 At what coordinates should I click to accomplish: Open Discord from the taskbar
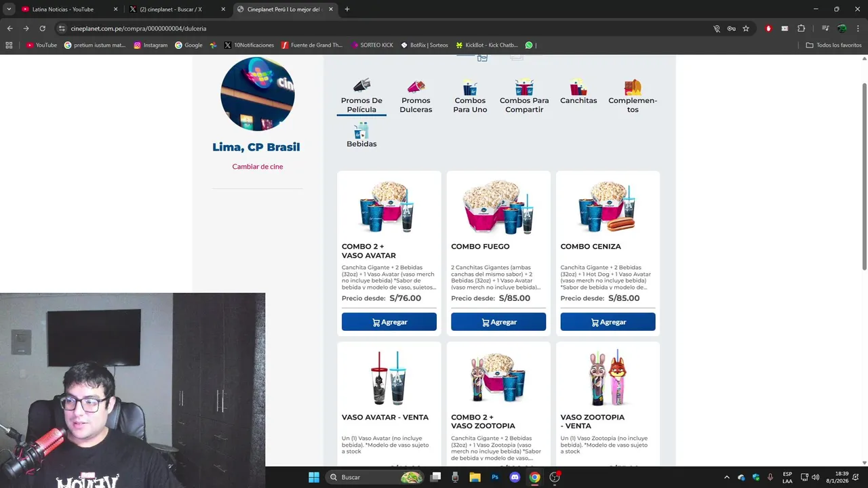tap(515, 477)
